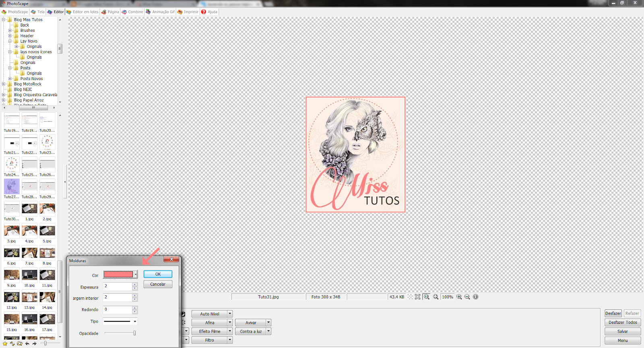Click the back arrow below thumbnails
This screenshot has width=644, height=348.
[27, 344]
